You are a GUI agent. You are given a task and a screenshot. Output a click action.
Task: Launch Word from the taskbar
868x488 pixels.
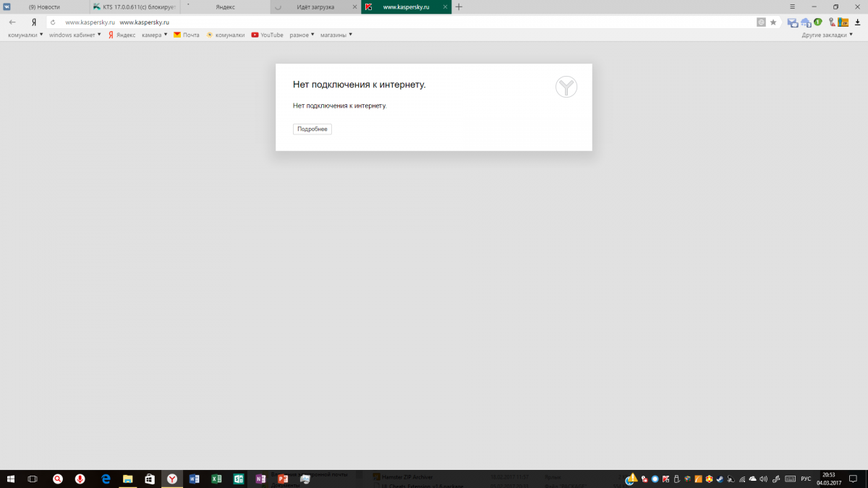pyautogui.click(x=194, y=479)
